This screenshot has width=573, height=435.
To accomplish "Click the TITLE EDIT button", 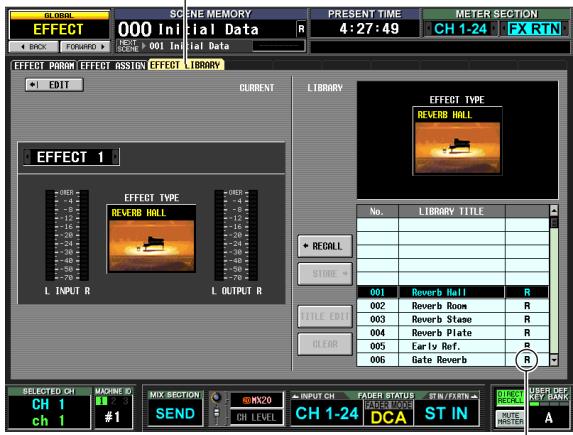I will (325, 317).
